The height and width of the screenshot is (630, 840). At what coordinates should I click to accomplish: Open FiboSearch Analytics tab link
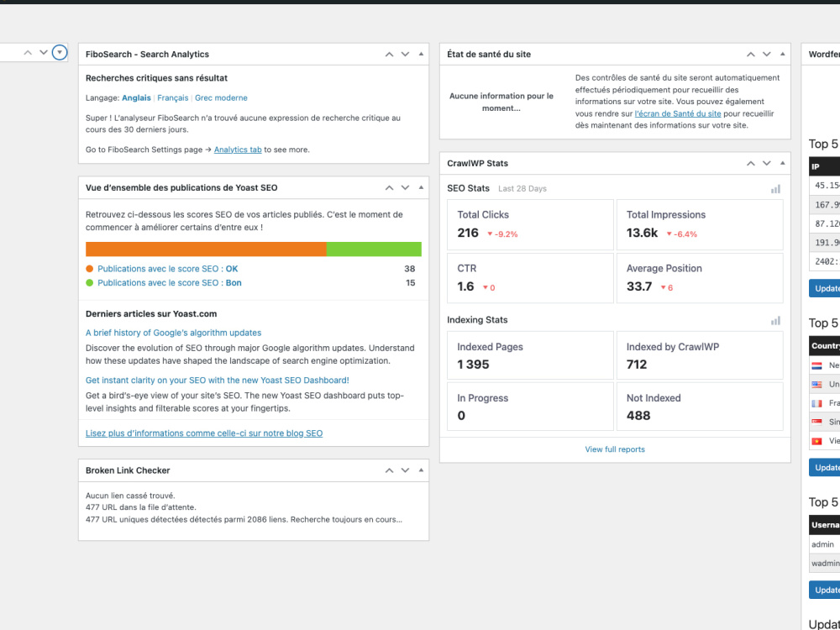tap(238, 150)
